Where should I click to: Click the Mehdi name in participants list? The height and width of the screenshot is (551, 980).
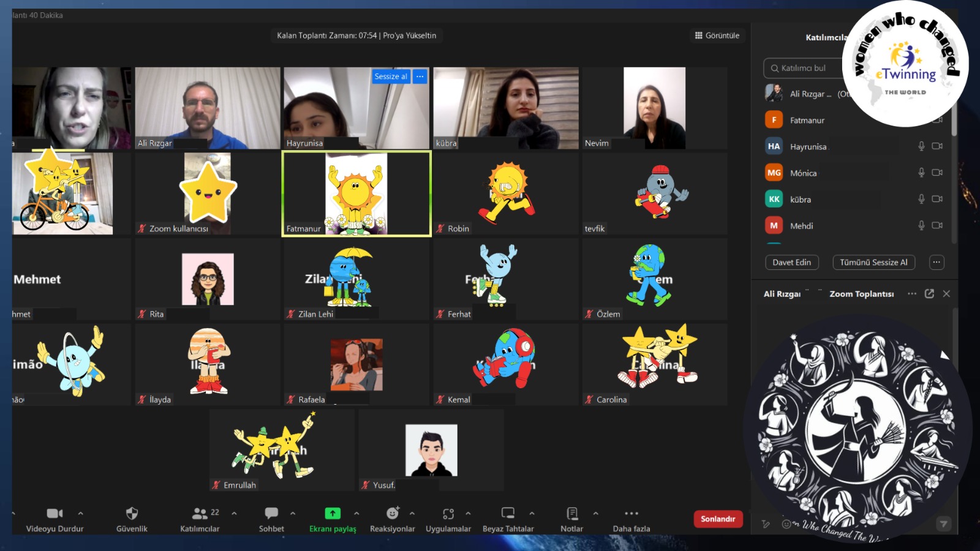pyautogui.click(x=801, y=226)
